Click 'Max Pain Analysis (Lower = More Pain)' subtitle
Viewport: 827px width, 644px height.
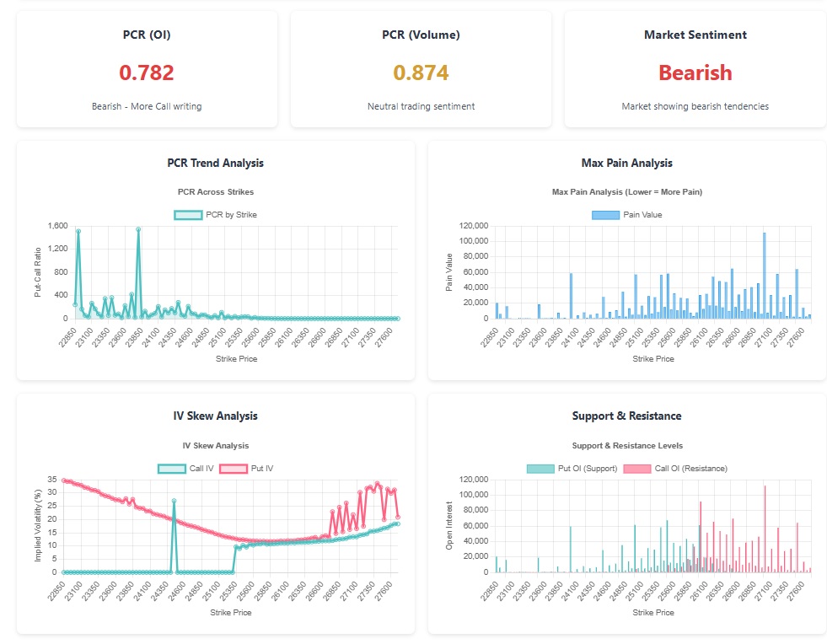tap(627, 192)
